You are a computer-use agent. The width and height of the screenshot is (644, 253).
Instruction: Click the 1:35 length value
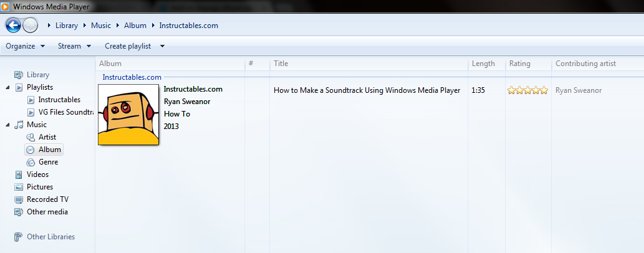tap(478, 90)
